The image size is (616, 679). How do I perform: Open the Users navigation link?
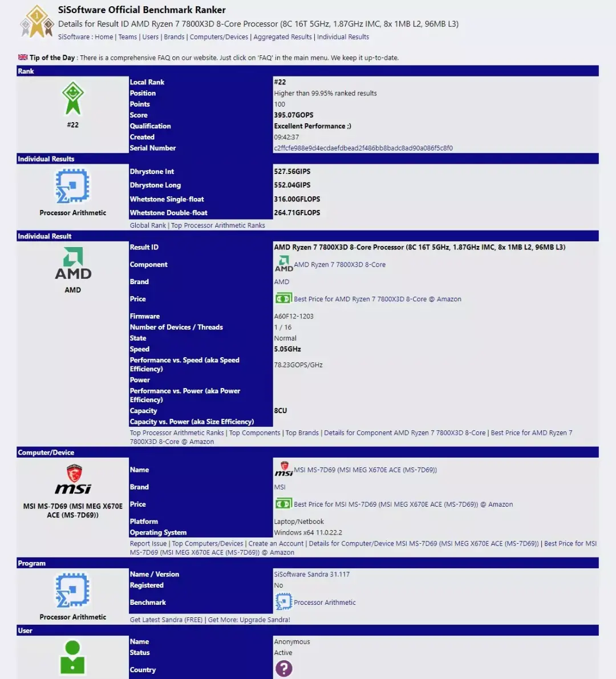151,37
